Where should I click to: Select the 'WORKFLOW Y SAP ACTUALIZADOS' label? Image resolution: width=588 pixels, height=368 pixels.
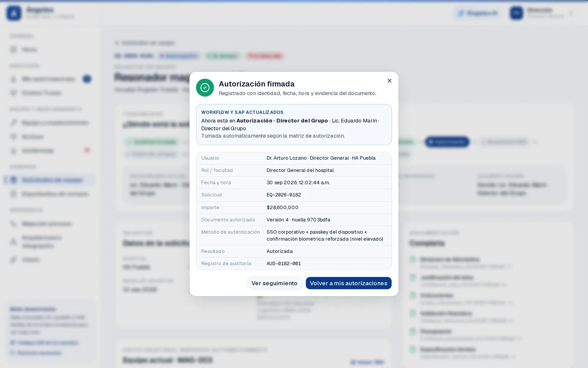tap(242, 112)
